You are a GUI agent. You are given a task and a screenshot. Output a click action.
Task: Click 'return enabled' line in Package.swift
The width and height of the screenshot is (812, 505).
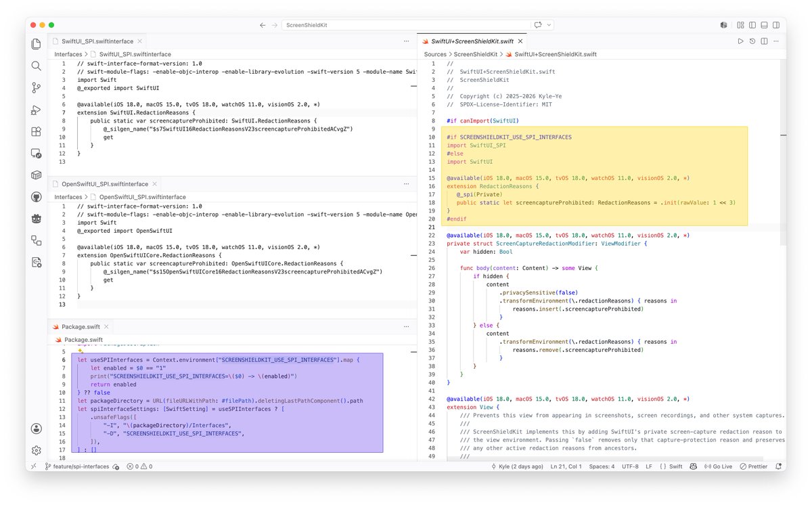(x=113, y=384)
